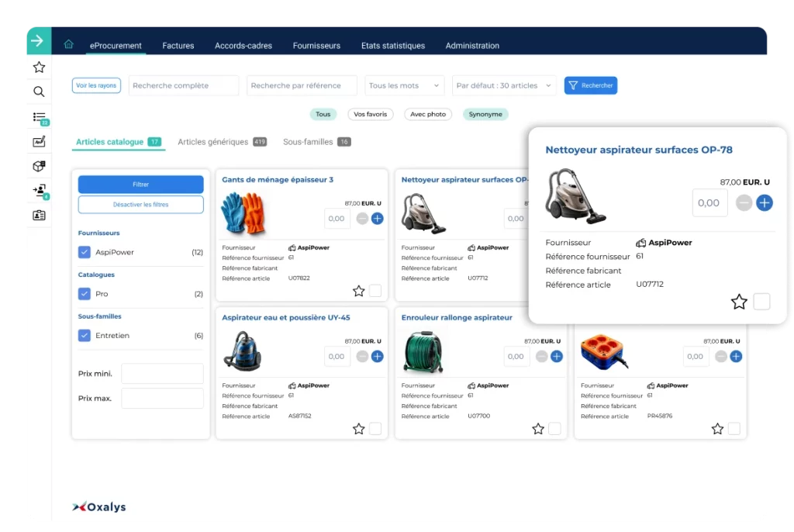
Task: Expand sidebar with the green arrow icon
Action: click(x=38, y=40)
